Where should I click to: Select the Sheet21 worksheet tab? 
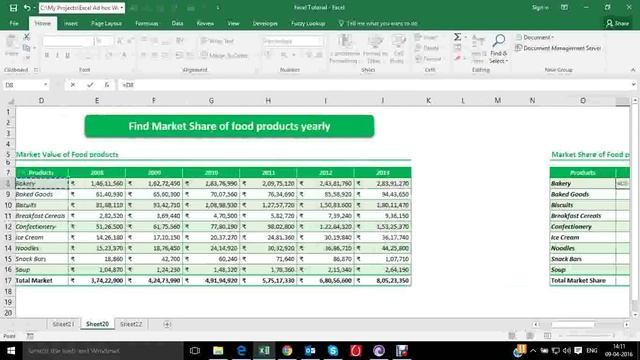point(63,324)
